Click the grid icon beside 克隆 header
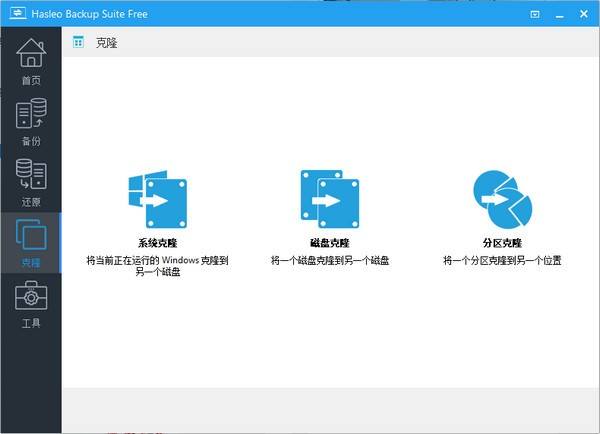Viewport: 600px width, 434px height. point(79,43)
